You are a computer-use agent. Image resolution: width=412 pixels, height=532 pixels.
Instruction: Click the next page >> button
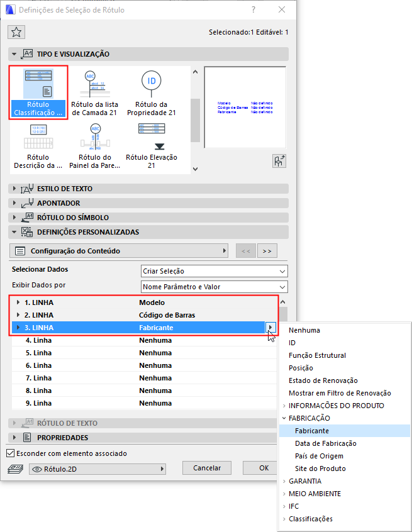(267, 251)
